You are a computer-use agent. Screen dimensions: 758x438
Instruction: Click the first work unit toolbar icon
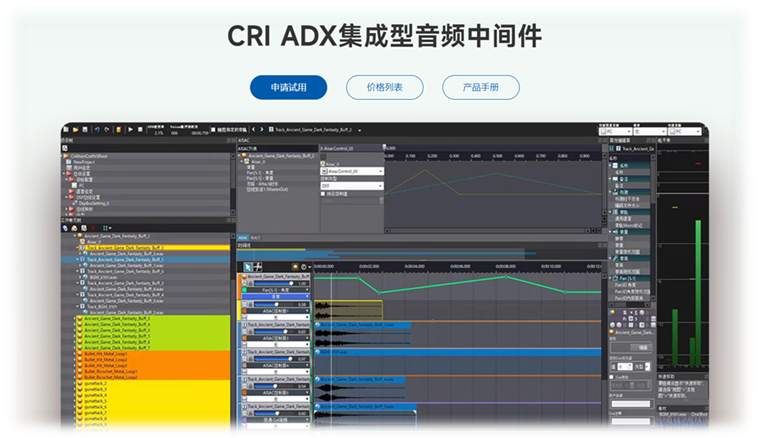coord(65,228)
